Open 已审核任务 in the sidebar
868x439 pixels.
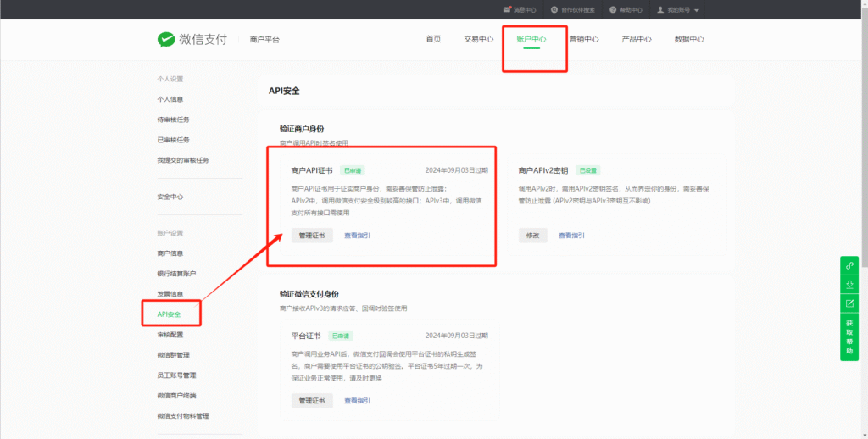[173, 140]
